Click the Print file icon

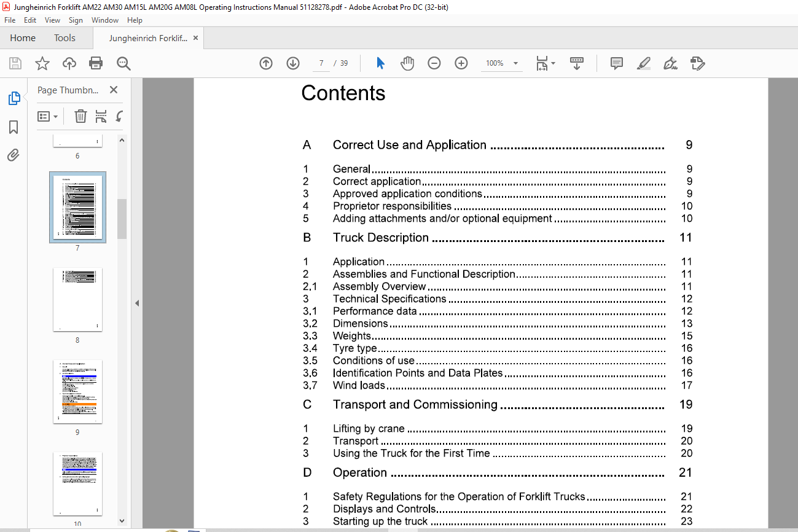pyautogui.click(x=96, y=63)
